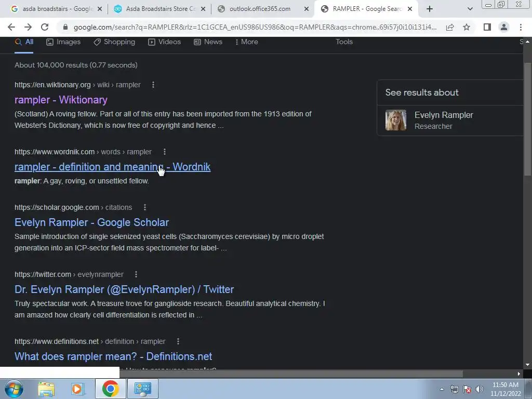Open a new tab with the plus button
The height and width of the screenshot is (399, 532).
430,9
